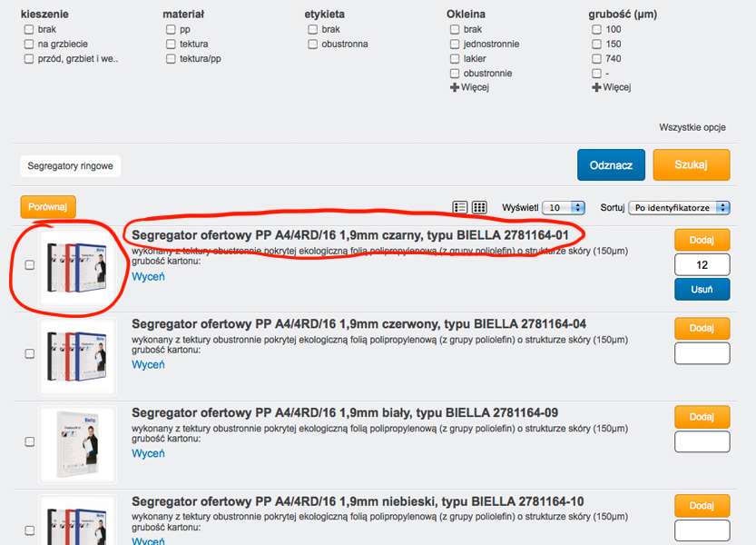Screen dimensions: 756x545
Task: Click the Szukaj button
Action: tap(692, 165)
